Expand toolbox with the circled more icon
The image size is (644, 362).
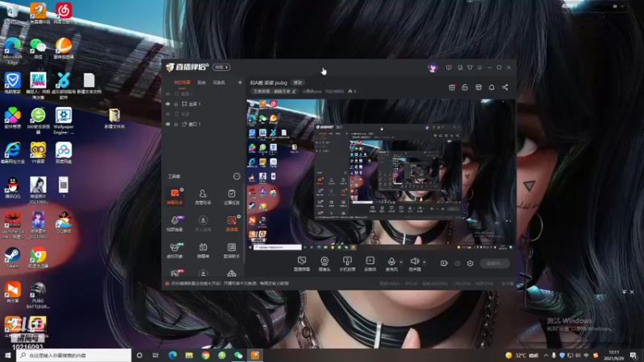[237, 176]
